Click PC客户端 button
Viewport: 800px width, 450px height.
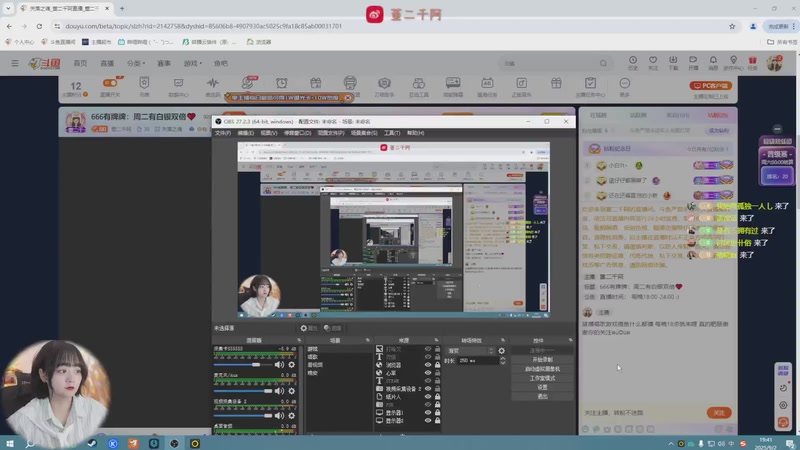[x=711, y=86]
